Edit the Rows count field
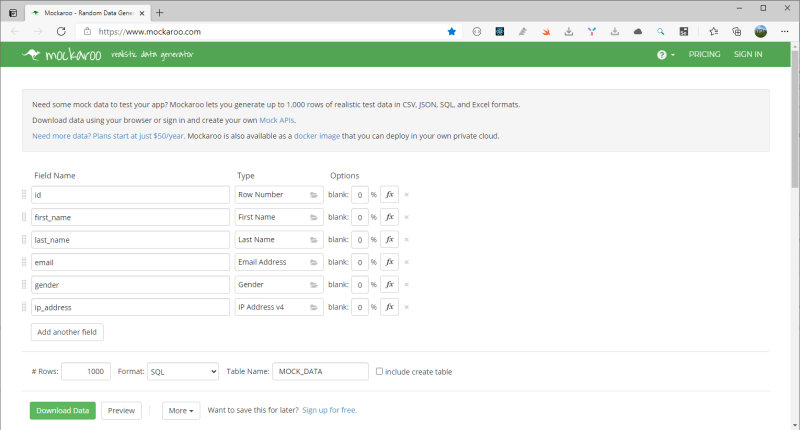Viewport: 800px width, 430px height. [86, 371]
